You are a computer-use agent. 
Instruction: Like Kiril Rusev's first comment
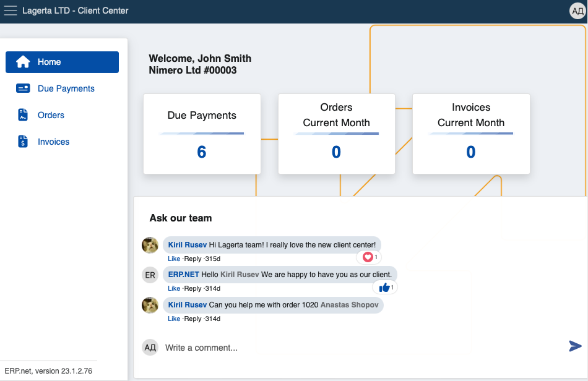click(x=174, y=259)
